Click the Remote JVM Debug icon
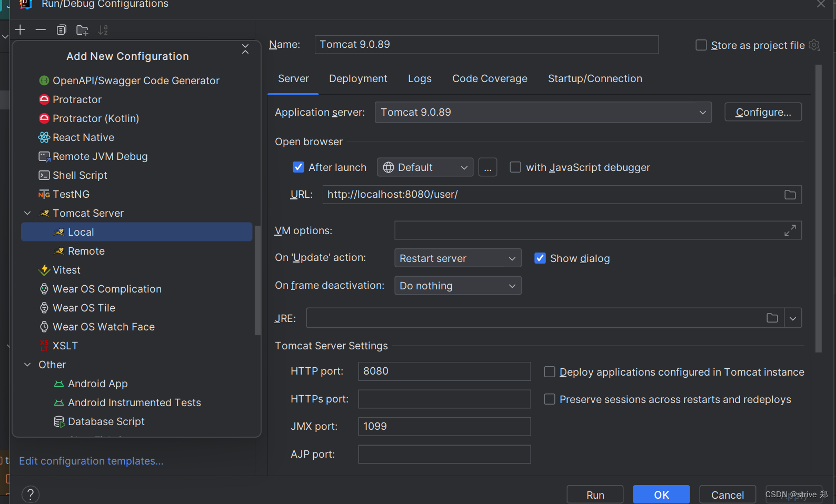This screenshot has height=504, width=836. click(44, 156)
